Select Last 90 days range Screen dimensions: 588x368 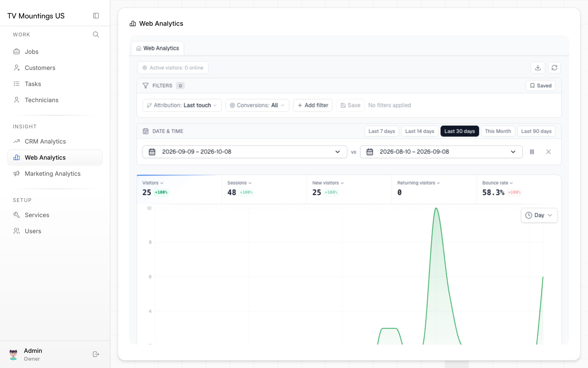coord(536,131)
